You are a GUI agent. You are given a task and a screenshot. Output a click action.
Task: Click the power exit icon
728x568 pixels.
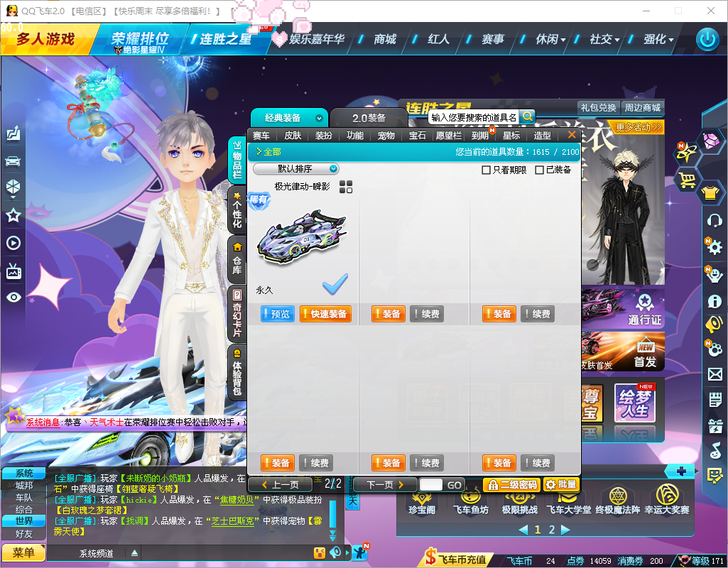pyautogui.click(x=707, y=40)
